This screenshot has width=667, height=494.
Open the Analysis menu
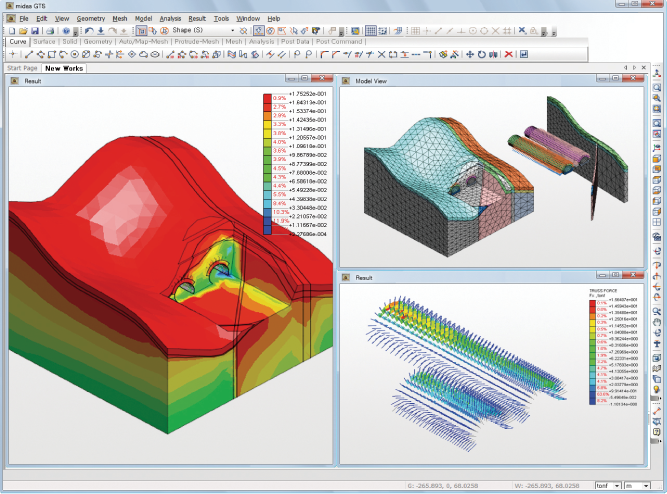click(170, 19)
